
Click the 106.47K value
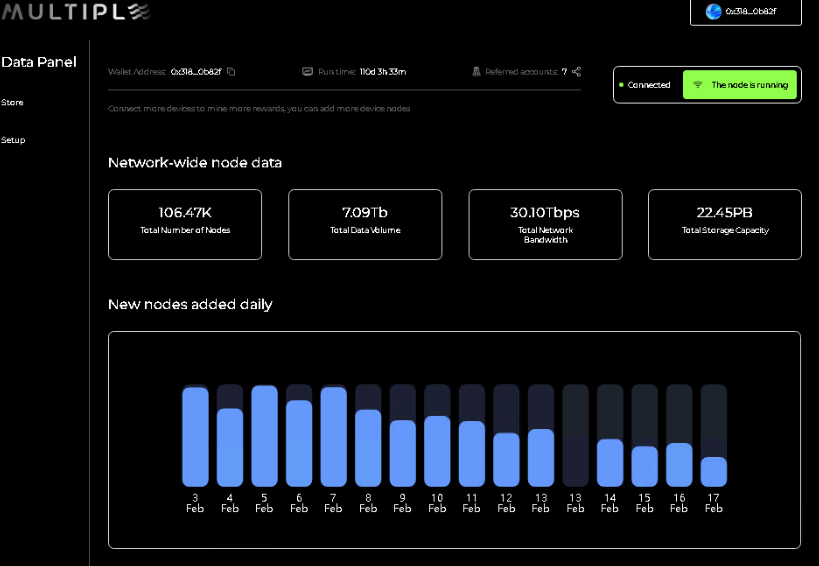click(185, 213)
